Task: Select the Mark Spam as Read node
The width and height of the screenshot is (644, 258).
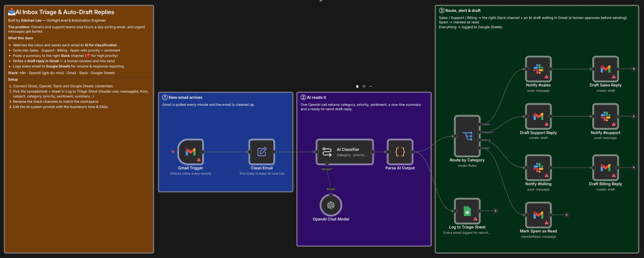Action: click(538, 215)
